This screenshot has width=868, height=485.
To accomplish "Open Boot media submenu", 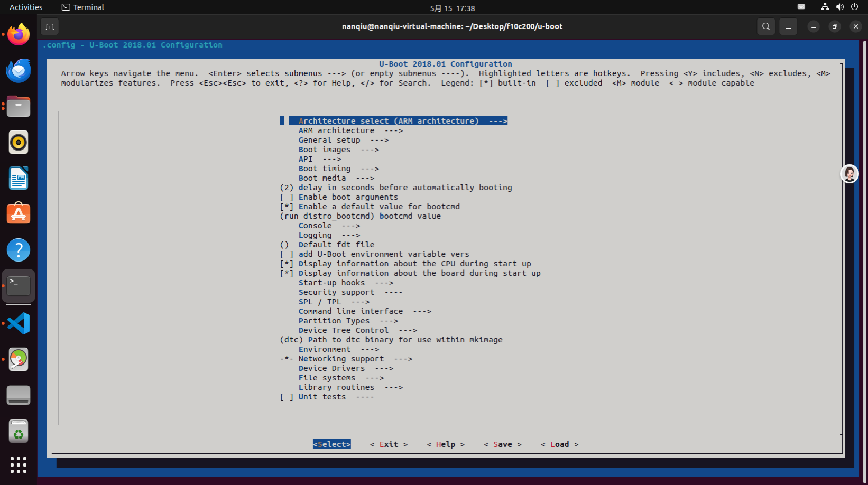I will click(x=336, y=178).
